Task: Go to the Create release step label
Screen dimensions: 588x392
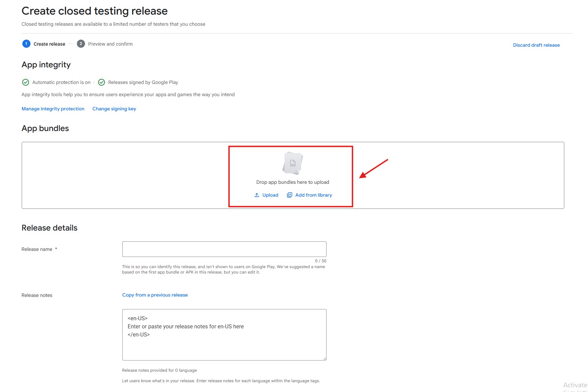Action: click(49, 44)
